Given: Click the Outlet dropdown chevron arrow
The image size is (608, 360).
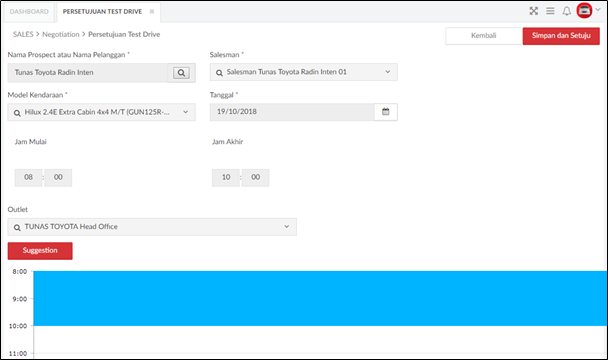Looking at the screenshot, I should click(x=287, y=226).
